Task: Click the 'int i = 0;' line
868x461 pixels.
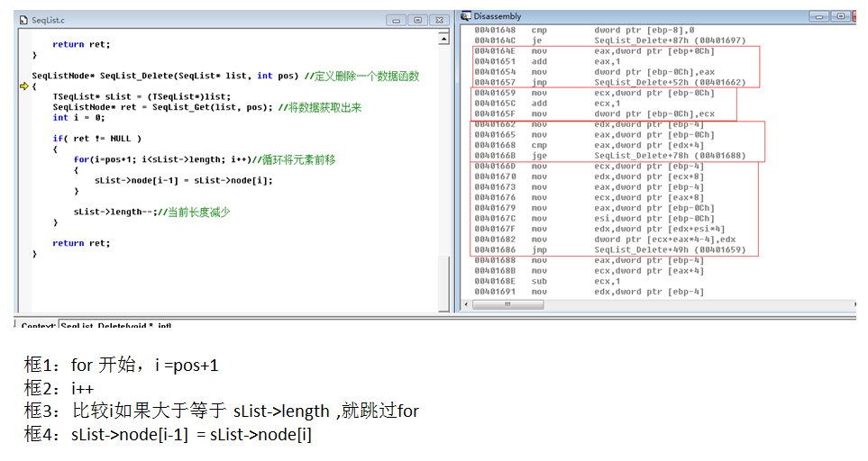Action: click(x=78, y=118)
